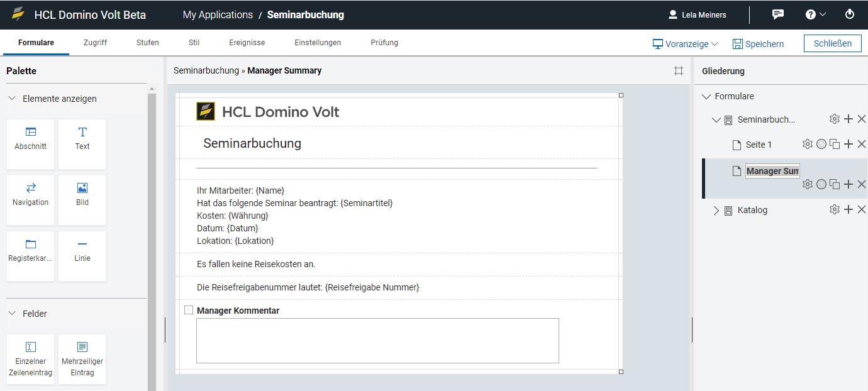Add Text element from palette
The height and width of the screenshot is (391, 868).
pyautogui.click(x=82, y=144)
